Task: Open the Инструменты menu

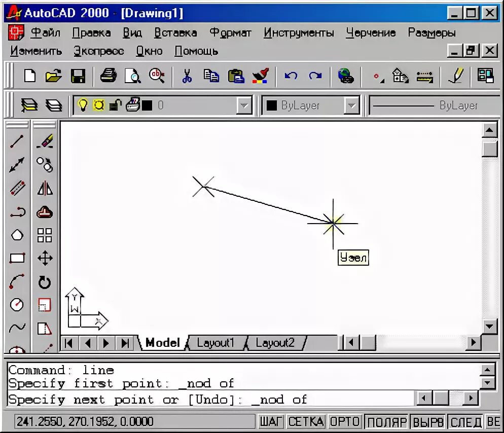Action: pyautogui.click(x=299, y=32)
